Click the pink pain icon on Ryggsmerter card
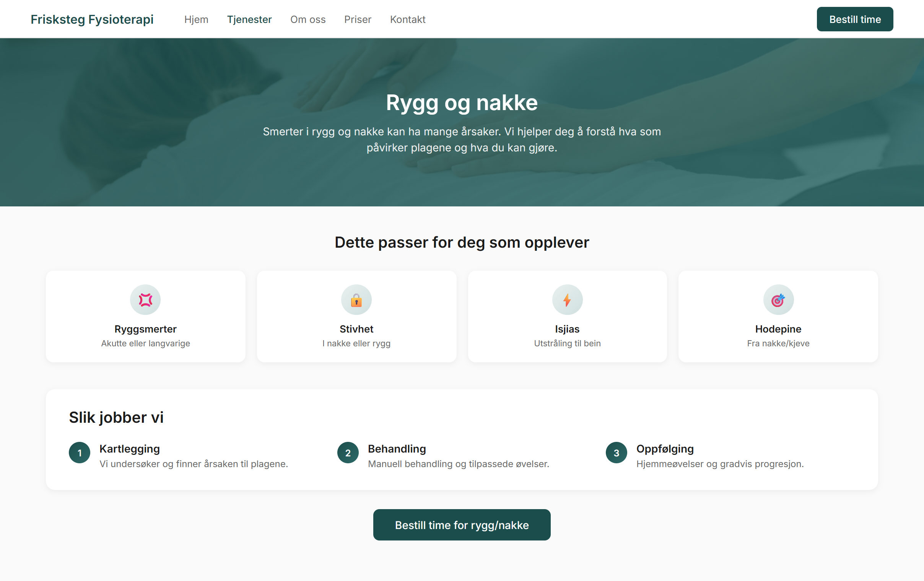The height and width of the screenshot is (581, 924). pos(146,300)
